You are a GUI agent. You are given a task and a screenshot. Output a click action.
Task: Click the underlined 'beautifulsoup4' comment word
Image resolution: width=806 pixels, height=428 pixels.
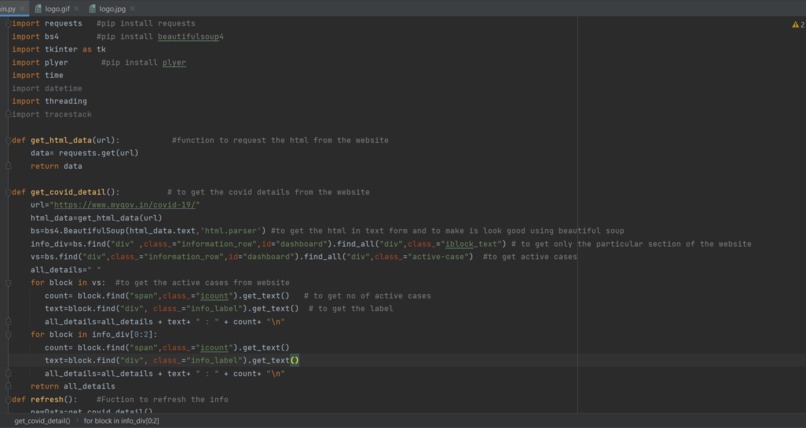coord(191,36)
